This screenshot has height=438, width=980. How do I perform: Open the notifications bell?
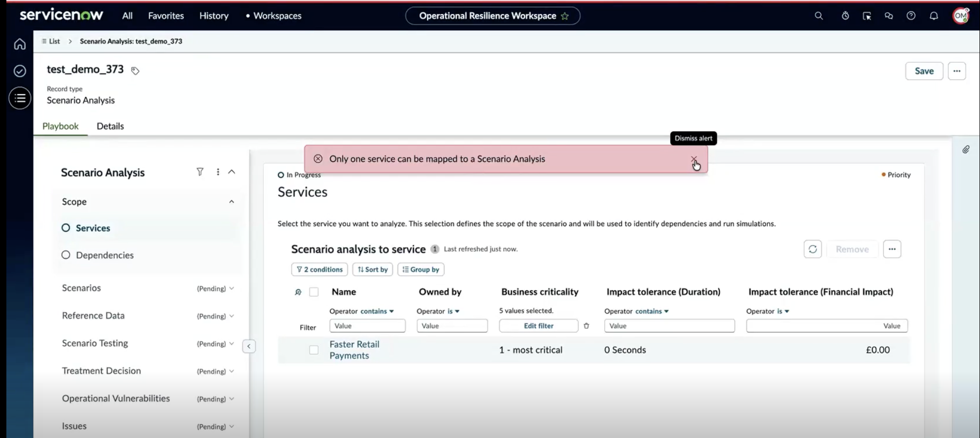934,16
